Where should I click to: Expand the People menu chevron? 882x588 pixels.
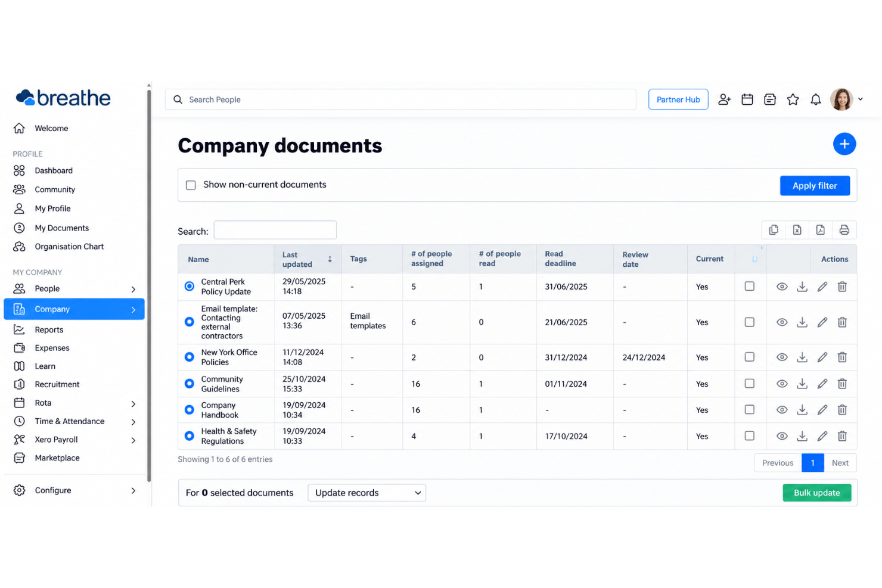click(133, 290)
